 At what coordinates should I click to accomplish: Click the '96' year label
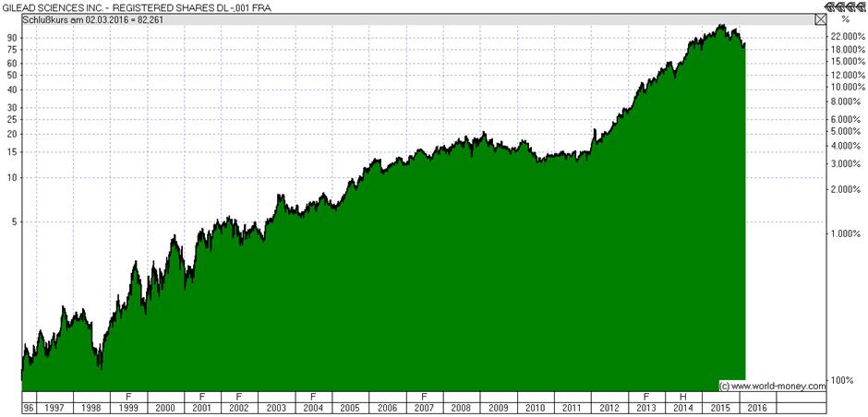[29, 408]
